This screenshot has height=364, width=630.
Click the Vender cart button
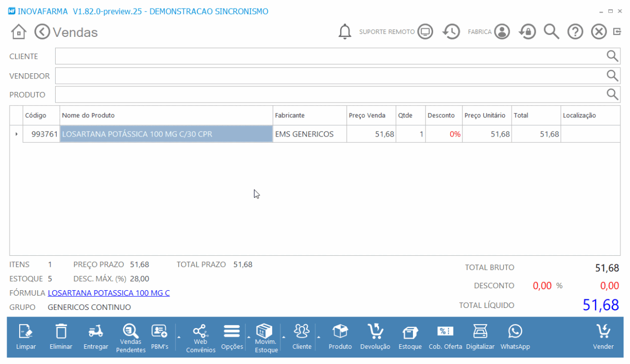(x=603, y=337)
